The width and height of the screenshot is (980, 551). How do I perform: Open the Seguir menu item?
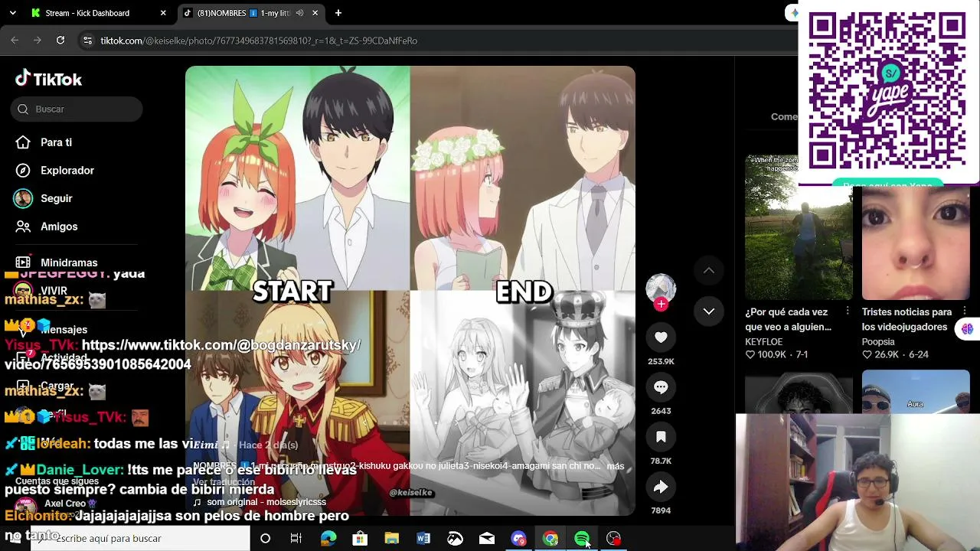click(x=57, y=198)
